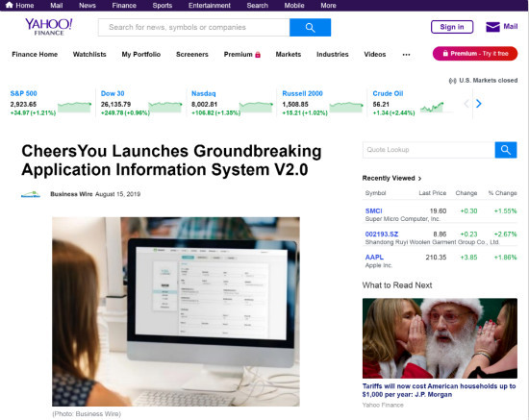Click Premium - Try it free button
The width and height of the screenshot is (529, 420).
click(x=475, y=54)
